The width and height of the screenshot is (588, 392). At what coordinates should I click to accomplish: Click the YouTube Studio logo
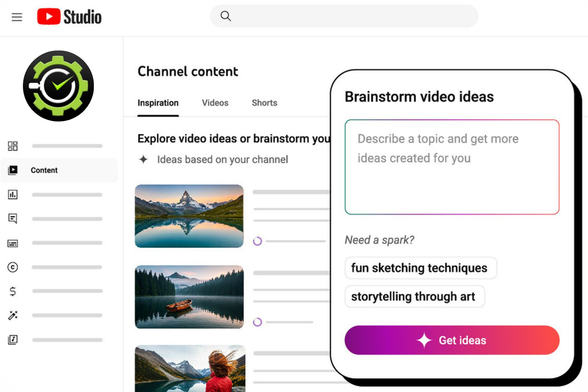coord(69,16)
